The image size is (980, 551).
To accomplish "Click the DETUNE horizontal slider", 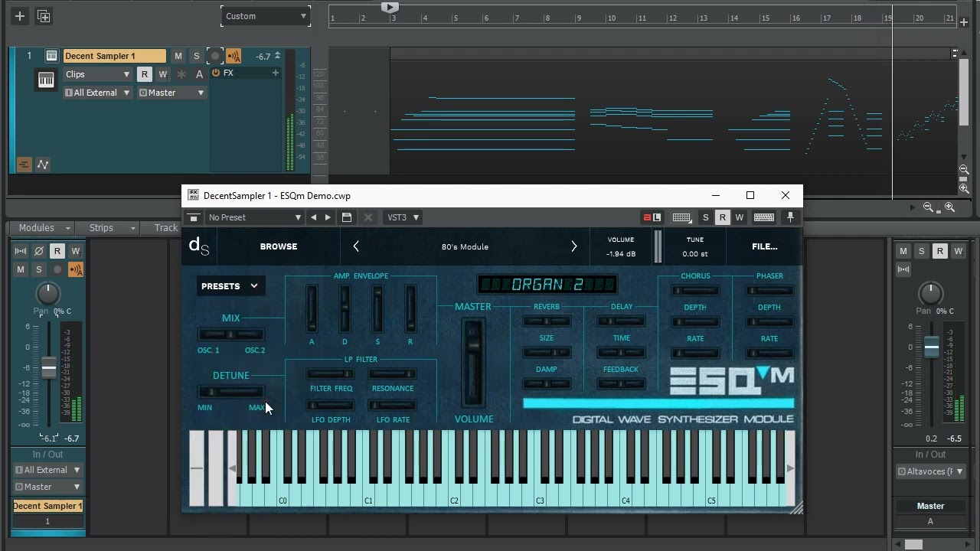I will (230, 392).
